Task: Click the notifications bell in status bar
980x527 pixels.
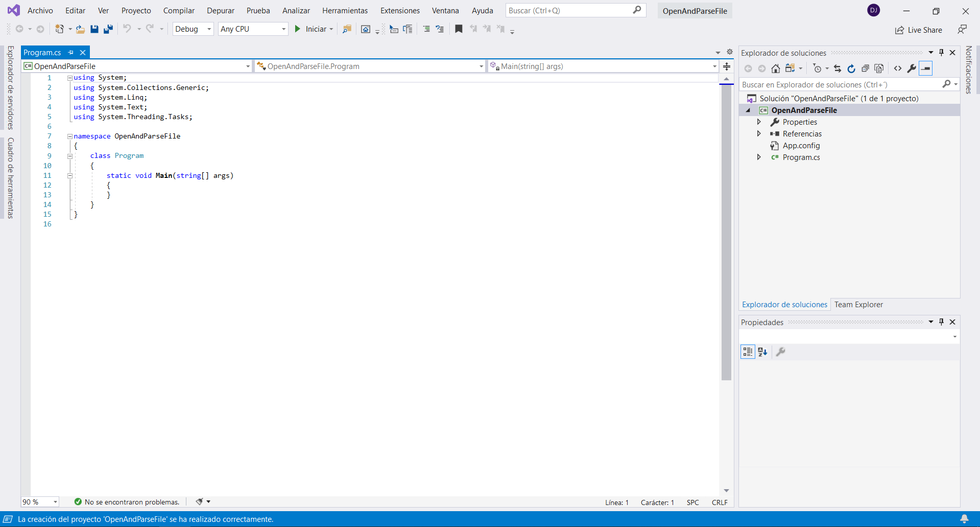Action: [x=964, y=519]
